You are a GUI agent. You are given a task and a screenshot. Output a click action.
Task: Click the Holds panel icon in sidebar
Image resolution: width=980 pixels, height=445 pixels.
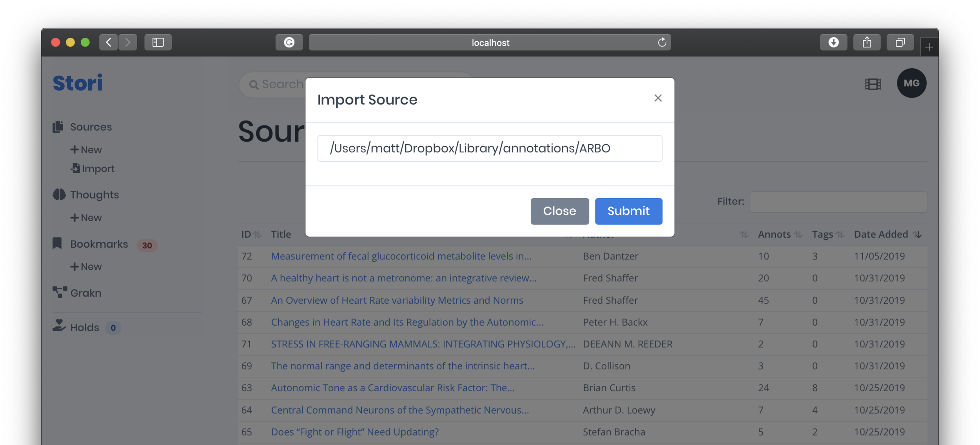(x=59, y=326)
